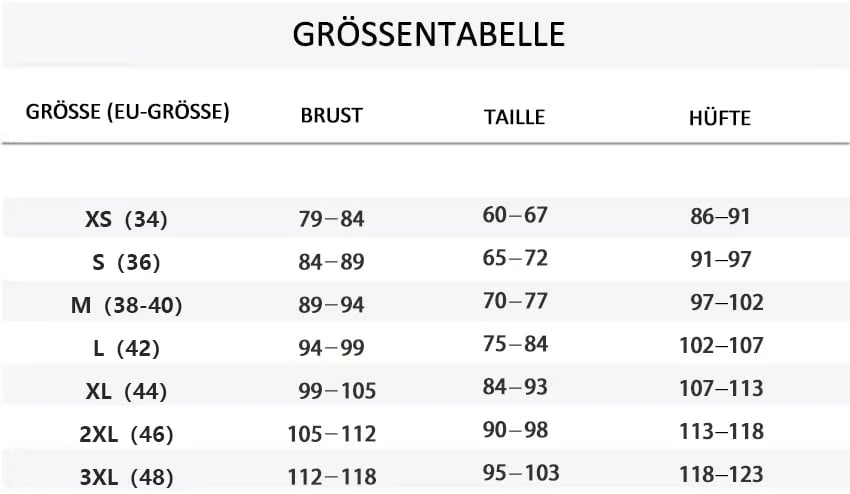Click the GRÖSSENTABELLE title
This screenshot has width=850, height=494.
click(x=429, y=34)
